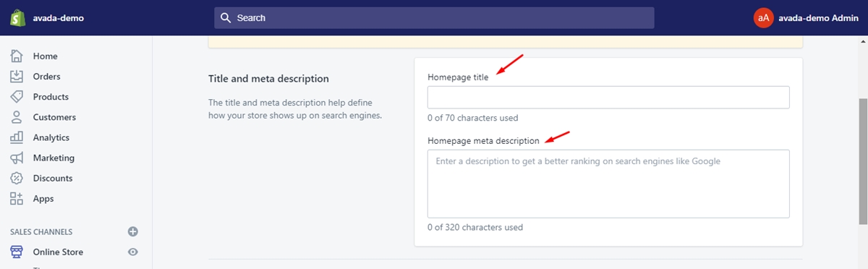Image resolution: width=868 pixels, height=269 pixels.
Task: Go to Home in sidebar
Action: click(45, 56)
